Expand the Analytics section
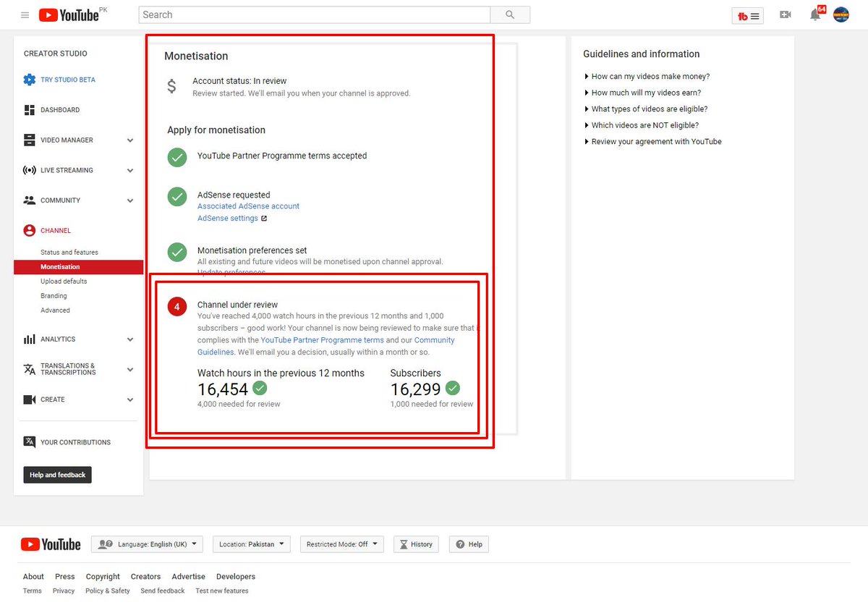This screenshot has height=613, width=868. pos(130,339)
